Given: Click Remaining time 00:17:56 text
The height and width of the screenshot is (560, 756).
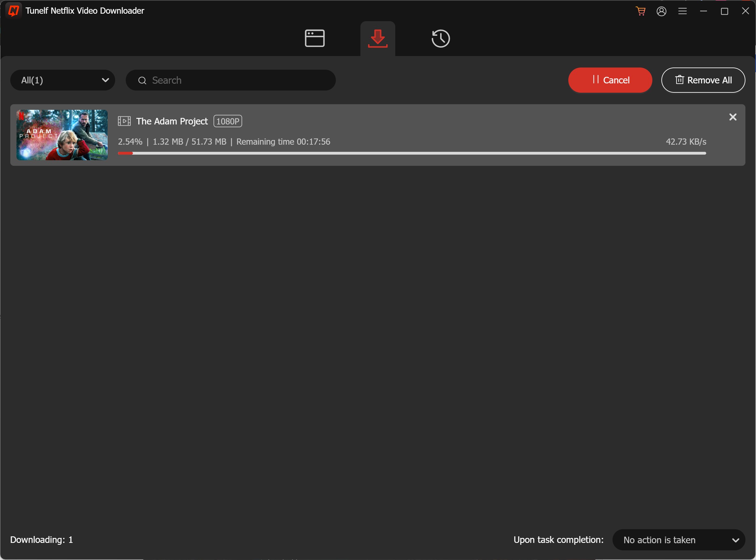Looking at the screenshot, I should click(x=283, y=142).
